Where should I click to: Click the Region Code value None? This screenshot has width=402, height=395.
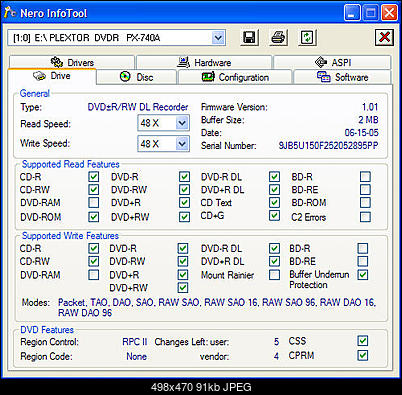(x=136, y=356)
